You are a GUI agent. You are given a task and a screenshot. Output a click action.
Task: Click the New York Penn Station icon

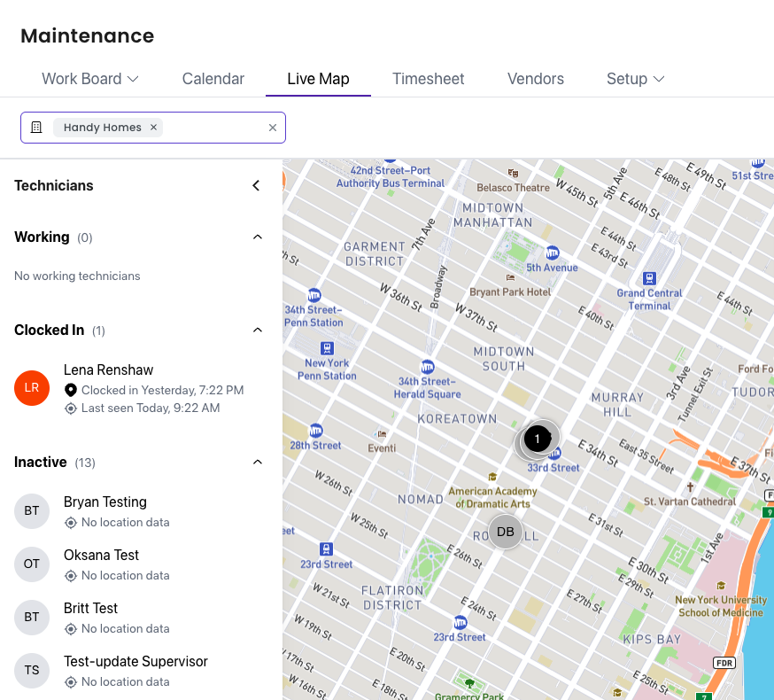[327, 348]
